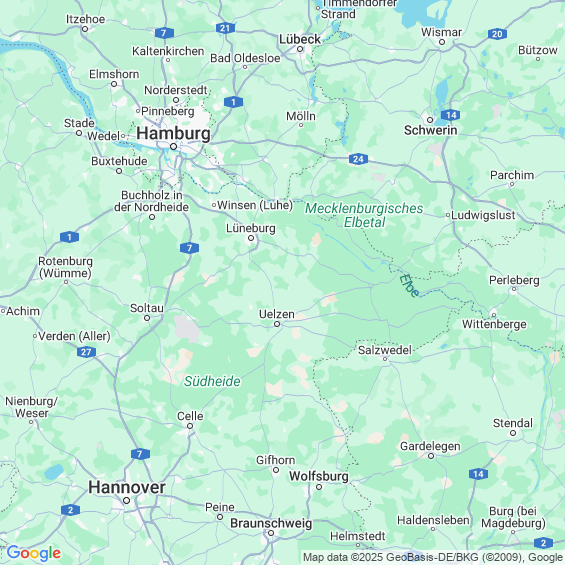This screenshot has width=565, height=565.
Task: Click the Lübeck city marker
Action: (x=300, y=49)
